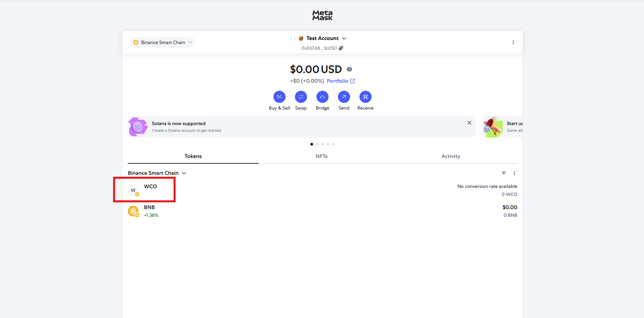Switch to the NFTs tab
644x318 pixels.
(x=321, y=156)
